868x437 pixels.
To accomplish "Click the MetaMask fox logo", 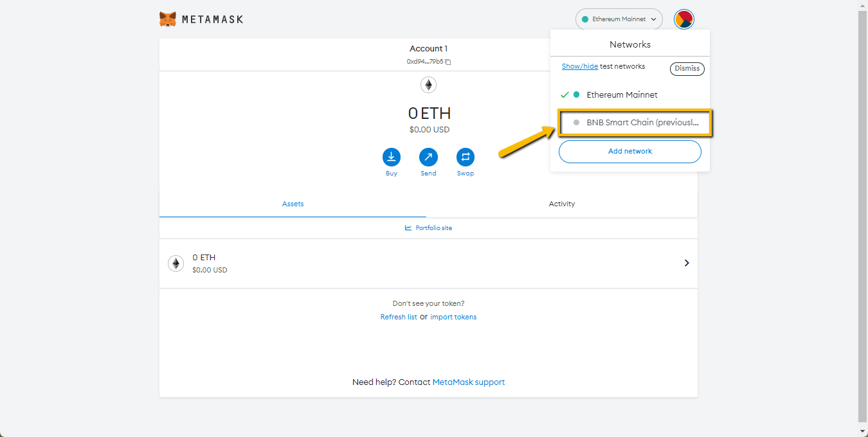I will click(x=168, y=19).
